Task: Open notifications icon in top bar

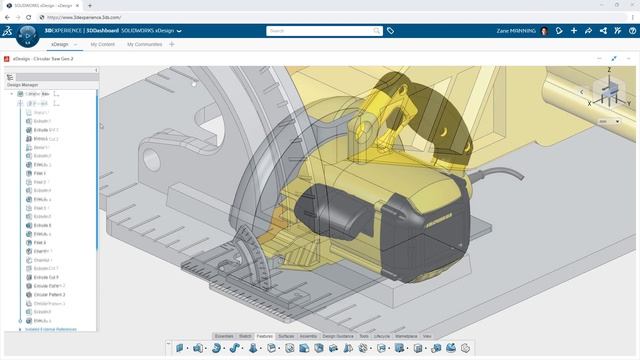Action: pos(559,31)
